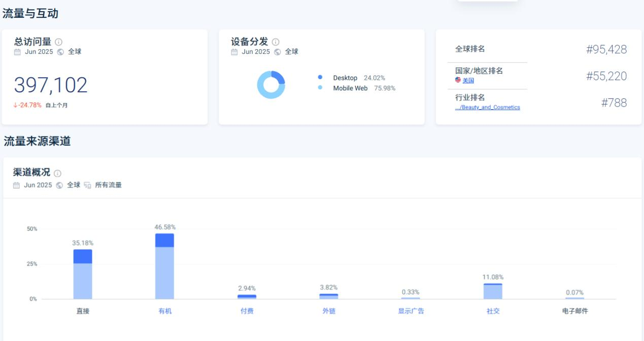Select the Desktop legend color dot
This screenshot has height=341, width=644.
point(320,78)
